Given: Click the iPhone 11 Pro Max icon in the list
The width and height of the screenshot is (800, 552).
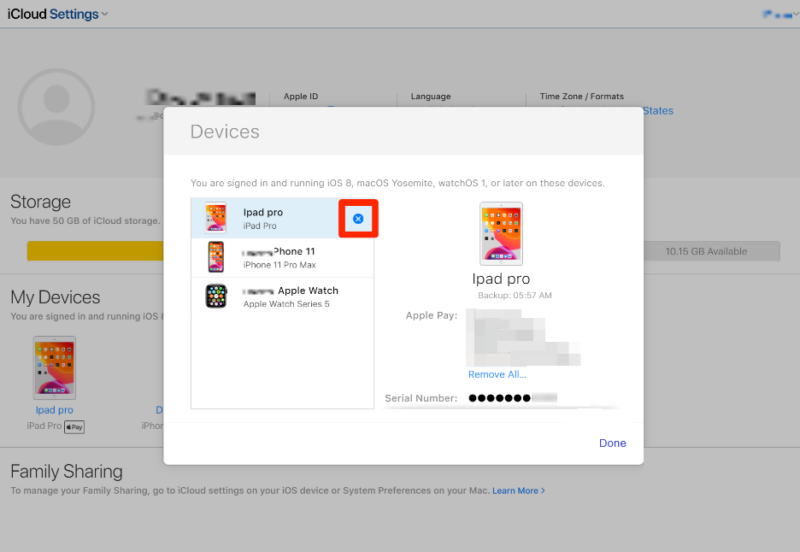Looking at the screenshot, I should coord(216,257).
